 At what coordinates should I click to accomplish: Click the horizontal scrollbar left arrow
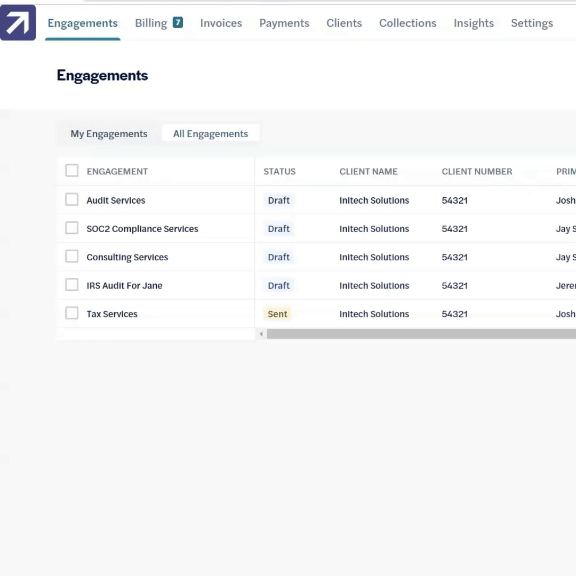tap(261, 334)
